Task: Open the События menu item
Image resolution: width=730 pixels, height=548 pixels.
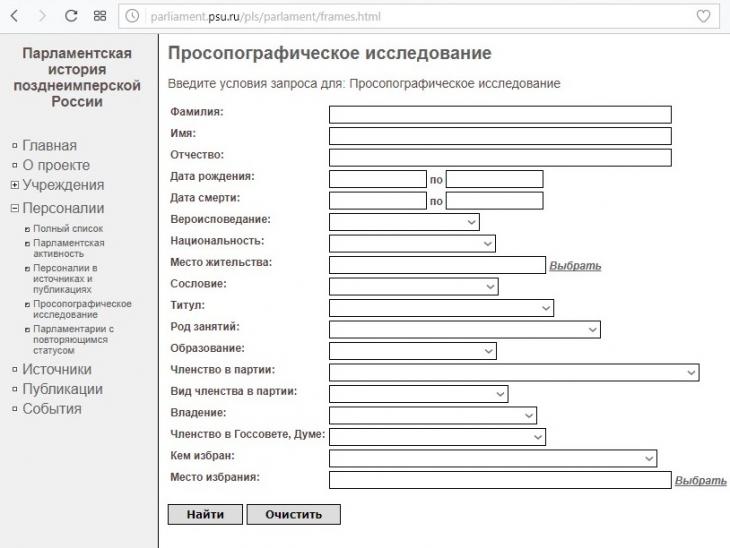Action: click(x=52, y=409)
